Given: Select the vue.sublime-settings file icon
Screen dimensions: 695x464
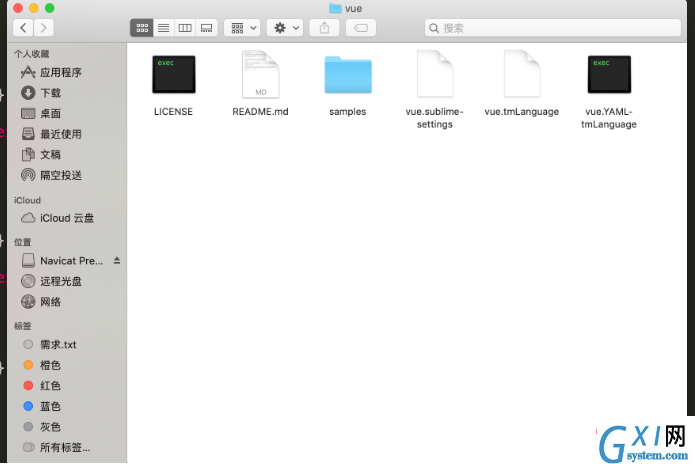Looking at the screenshot, I should 435,74.
